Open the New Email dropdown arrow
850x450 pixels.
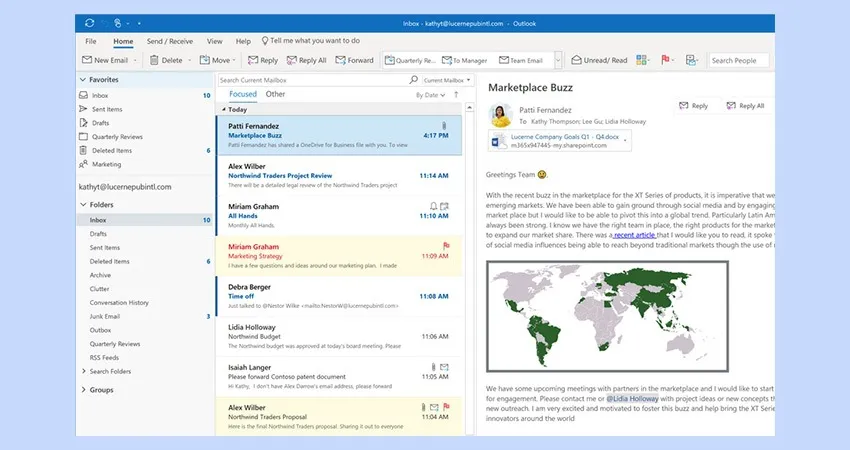pyautogui.click(x=135, y=61)
